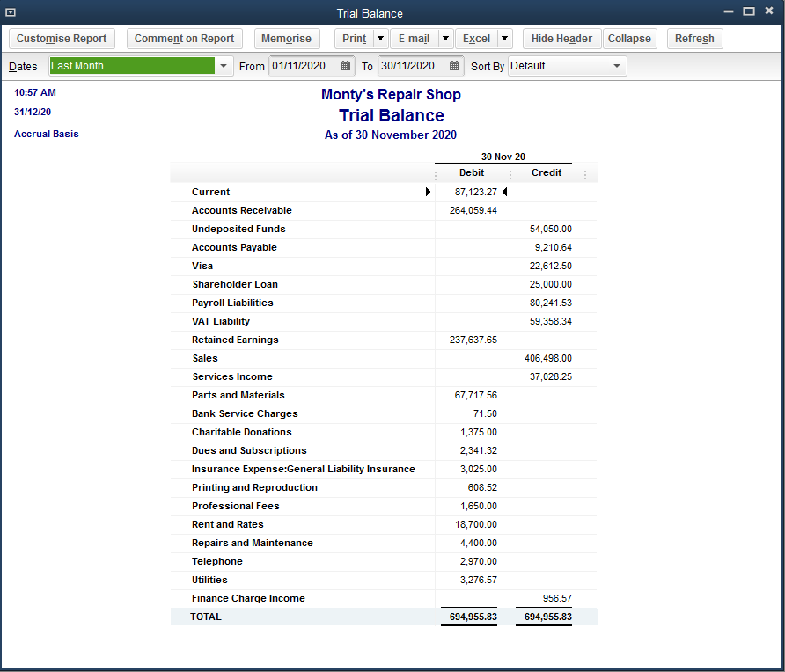Viewport: 785px width, 672px height.
Task: Select Accounts Payable credit 9,210.64
Action: [x=554, y=248]
